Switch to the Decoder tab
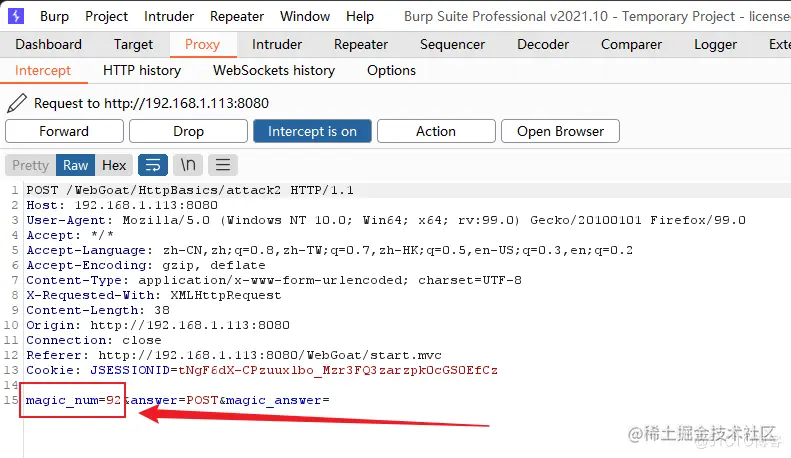The height and width of the screenshot is (458, 791). coord(543,44)
